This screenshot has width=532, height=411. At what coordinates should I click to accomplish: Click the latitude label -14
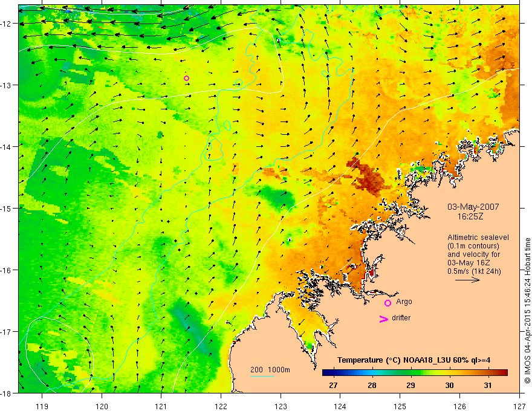pos(7,146)
